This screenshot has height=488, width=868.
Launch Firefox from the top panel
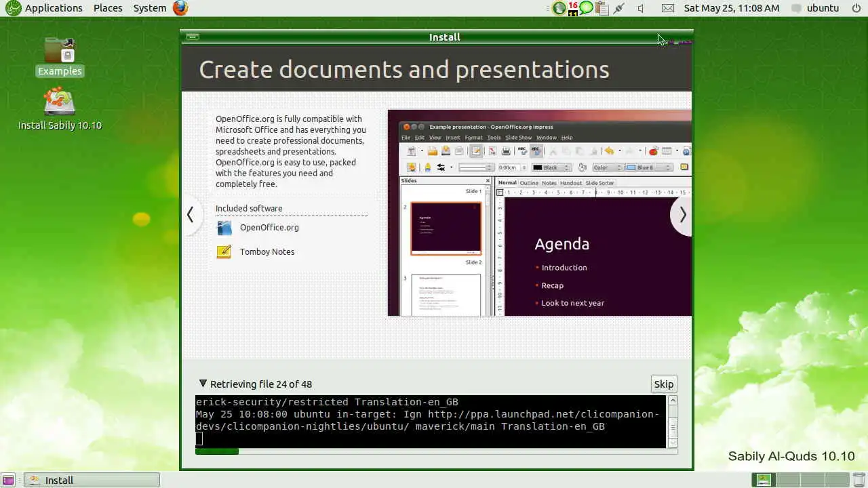click(180, 8)
